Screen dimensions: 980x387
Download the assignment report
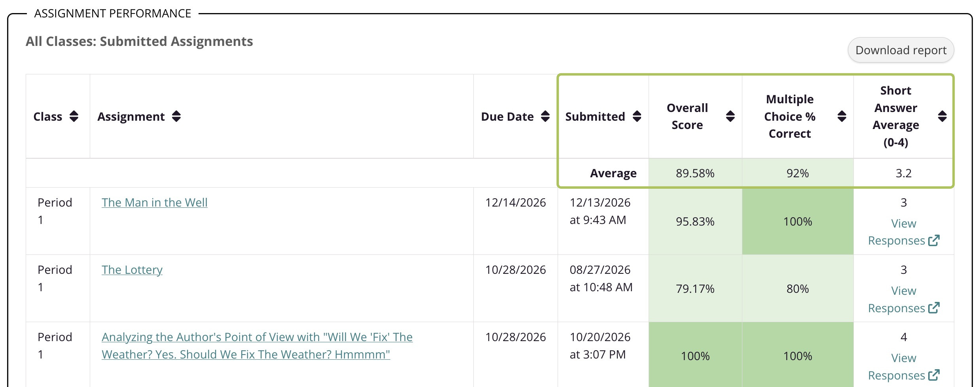[901, 50]
